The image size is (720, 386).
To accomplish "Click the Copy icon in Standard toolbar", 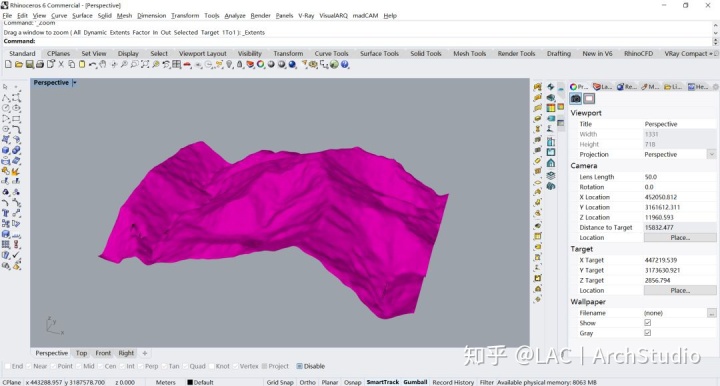I will pyautogui.click(x=72, y=65).
